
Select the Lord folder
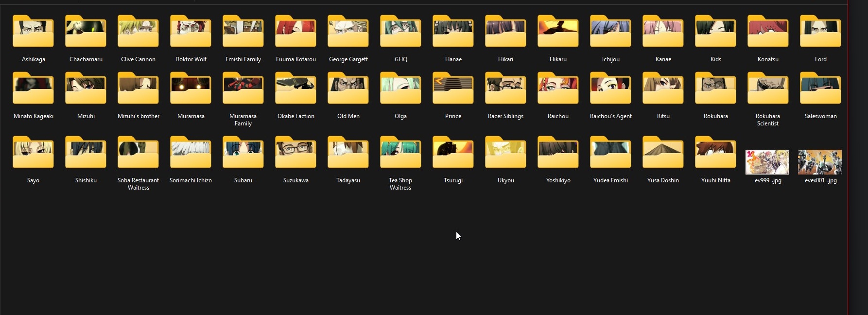tap(820, 31)
